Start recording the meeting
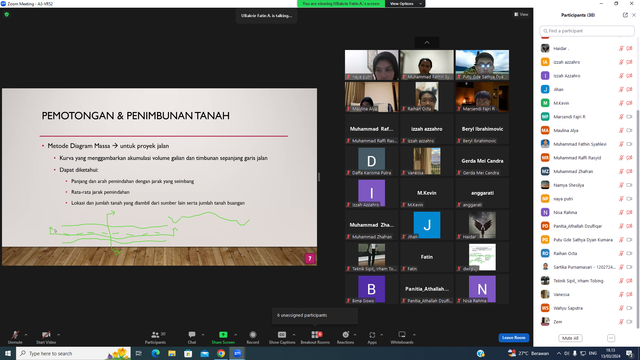 [x=253, y=337]
